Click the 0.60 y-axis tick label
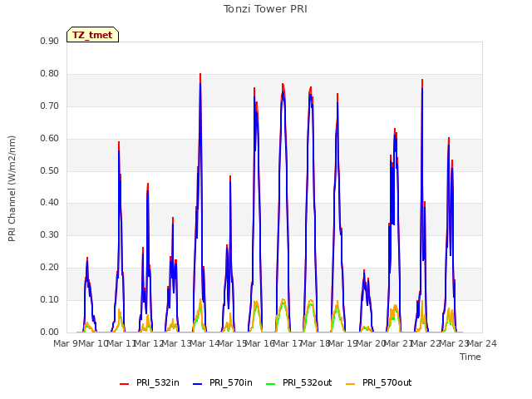The image size is (532, 399). tap(50, 138)
